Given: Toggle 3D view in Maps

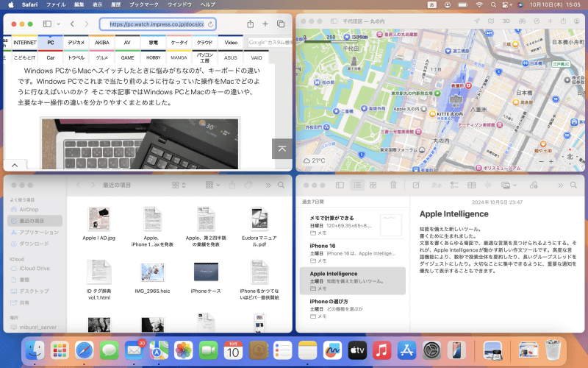Looking at the screenshot, I should point(506,21).
